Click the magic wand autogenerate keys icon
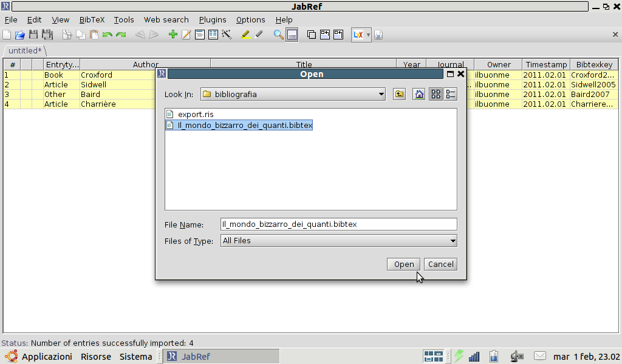This screenshot has height=364, width=622. pos(227,35)
